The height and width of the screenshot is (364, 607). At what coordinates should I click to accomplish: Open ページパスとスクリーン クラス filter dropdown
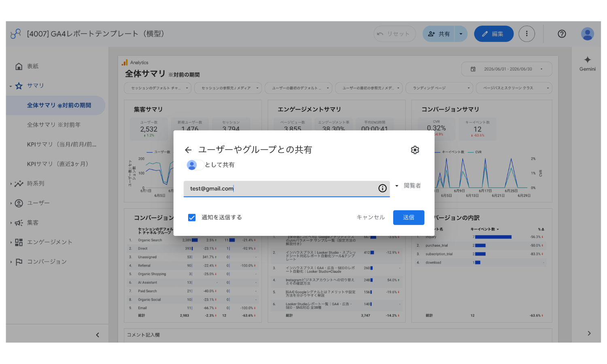514,88
